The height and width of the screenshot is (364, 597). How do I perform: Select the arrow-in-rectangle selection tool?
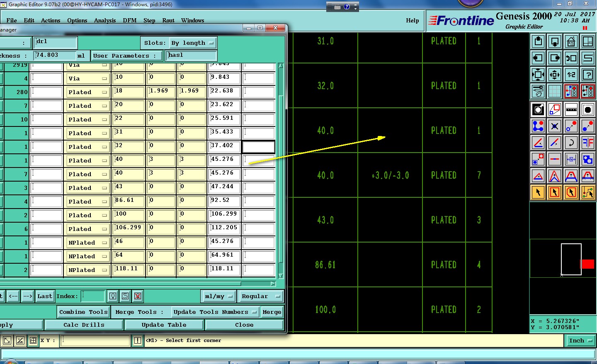click(x=555, y=192)
